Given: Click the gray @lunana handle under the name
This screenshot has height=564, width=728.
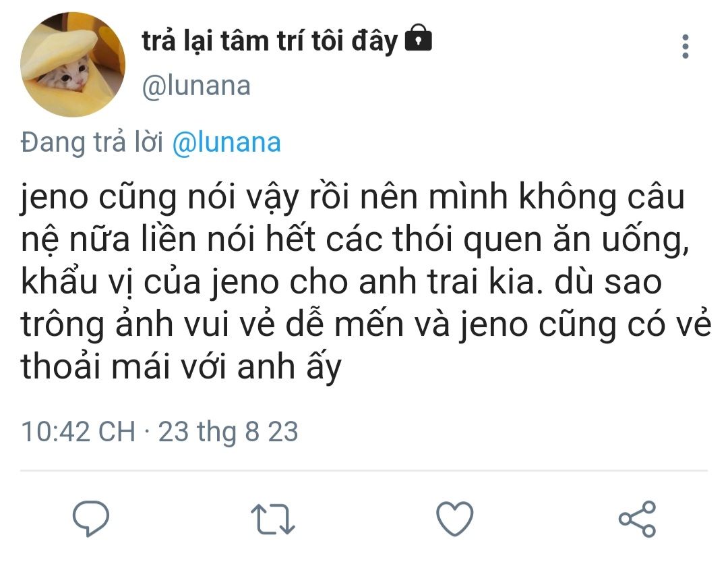Looking at the screenshot, I should [x=196, y=86].
